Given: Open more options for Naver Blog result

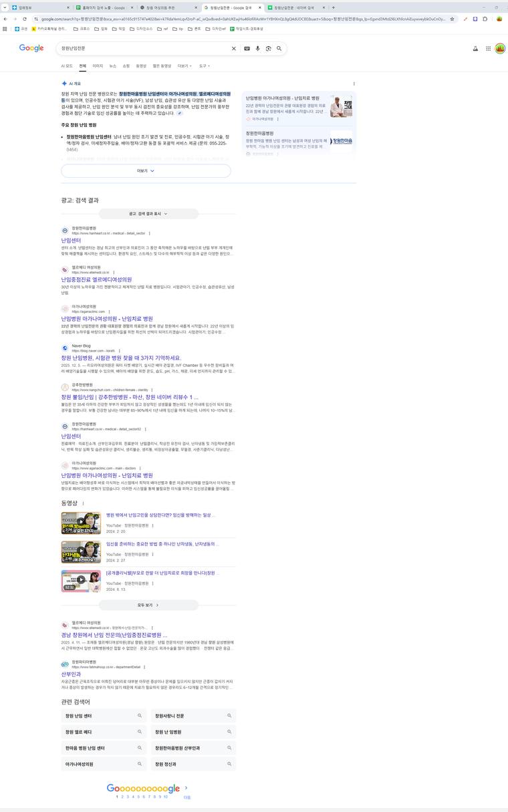Looking at the screenshot, I should 119,351.
